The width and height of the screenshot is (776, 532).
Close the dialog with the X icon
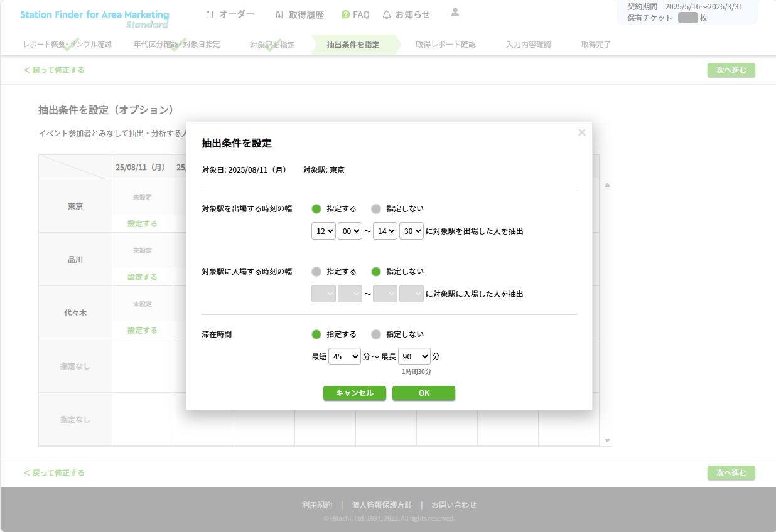coord(581,132)
